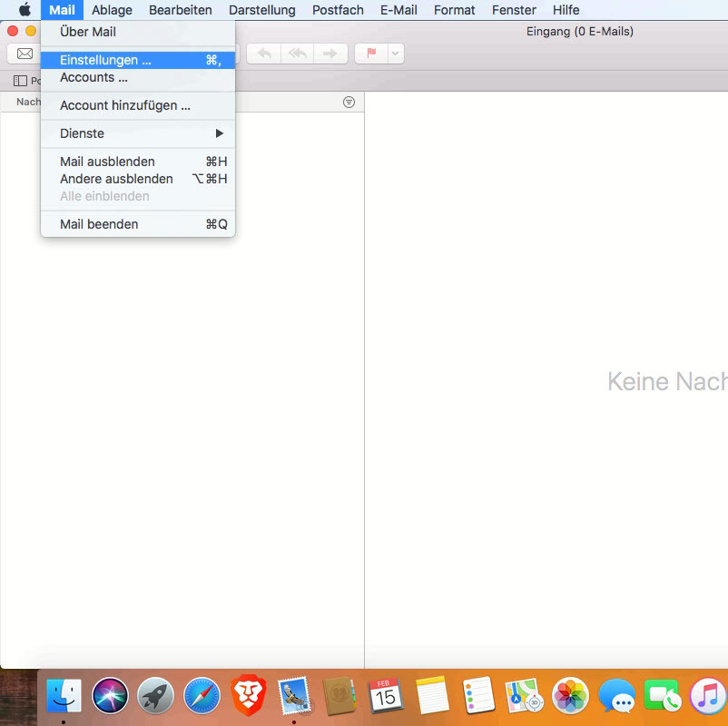The width and height of the screenshot is (728, 726).
Task: Choose Einstellungen … from the Mail menu
Action: pyautogui.click(x=138, y=60)
